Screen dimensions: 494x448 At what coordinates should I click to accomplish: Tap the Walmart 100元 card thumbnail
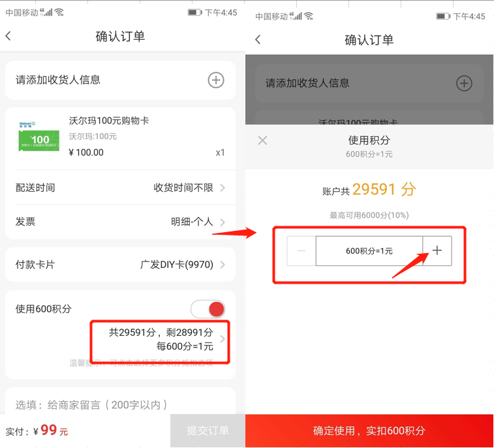39,137
